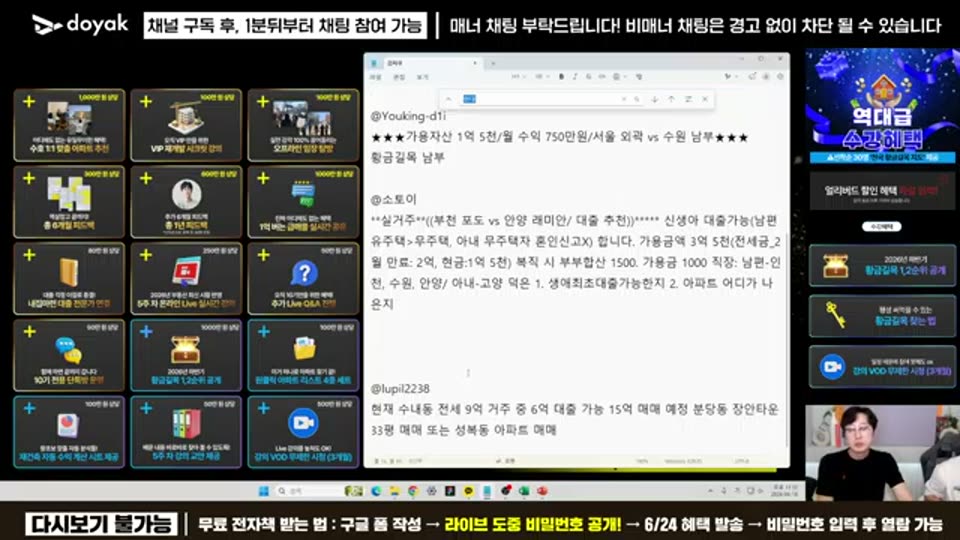Click the 얼리버드 할인 혜택 banner

pyautogui.click(x=882, y=191)
